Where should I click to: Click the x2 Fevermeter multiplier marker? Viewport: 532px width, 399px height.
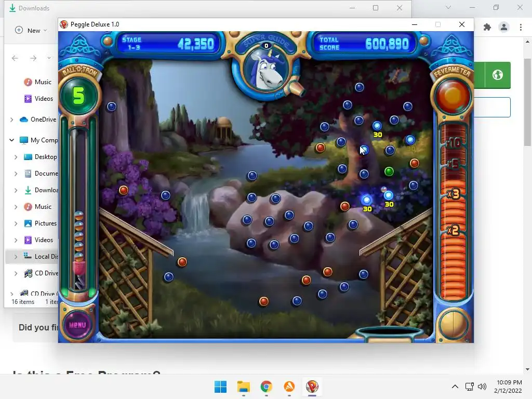pos(453,231)
